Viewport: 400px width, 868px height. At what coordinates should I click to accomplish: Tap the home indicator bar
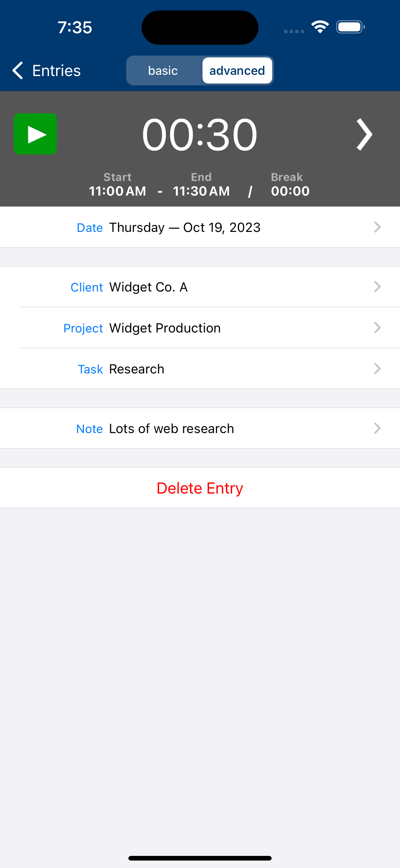[x=200, y=858]
